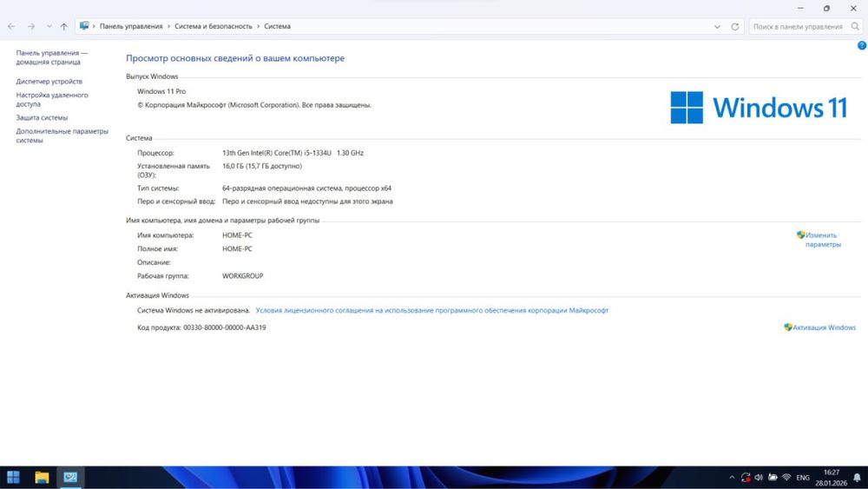The image size is (868, 489).
Task: Open the Microsoft license terms link
Action: [x=431, y=311]
